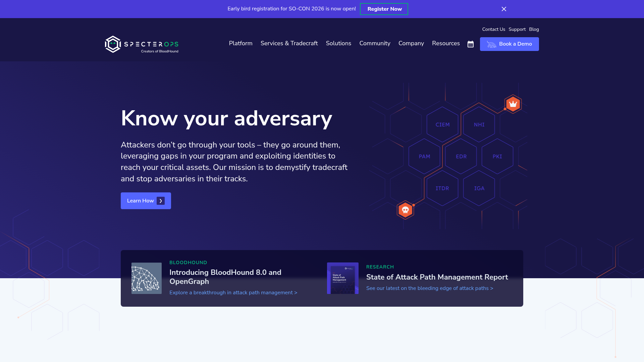The width and height of the screenshot is (644, 362).
Task: Expand the Resources navigation dropdown
Action: [x=446, y=43]
